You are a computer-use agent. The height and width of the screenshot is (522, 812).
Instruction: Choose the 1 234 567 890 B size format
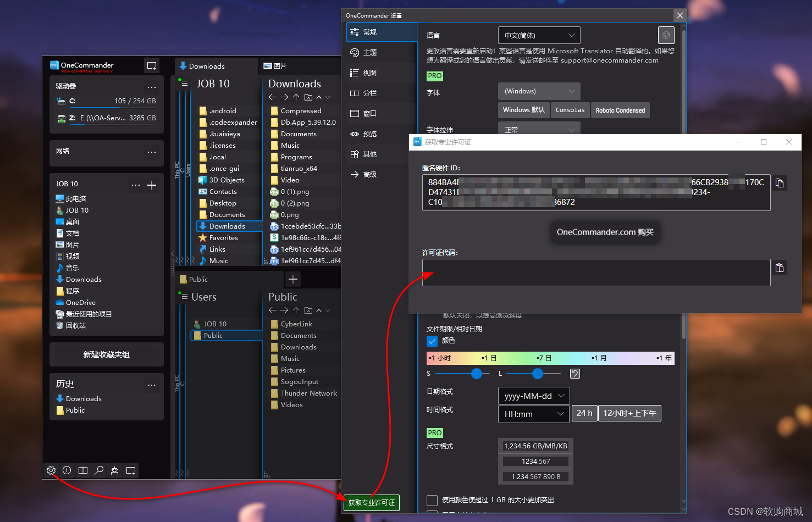tap(535, 477)
